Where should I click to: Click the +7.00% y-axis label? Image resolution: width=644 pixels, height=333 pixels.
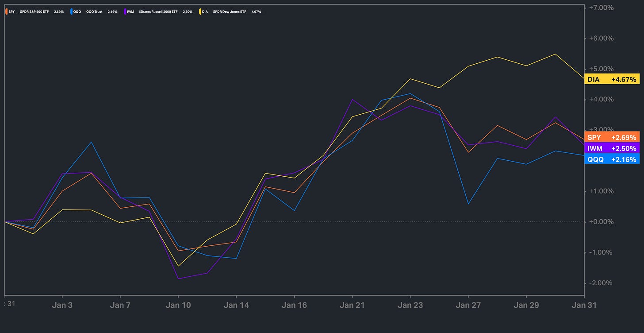[601, 8]
